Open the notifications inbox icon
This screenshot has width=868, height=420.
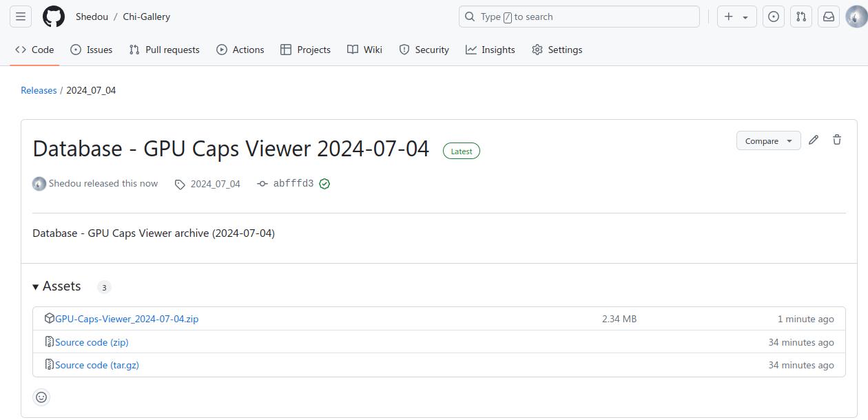(x=829, y=17)
